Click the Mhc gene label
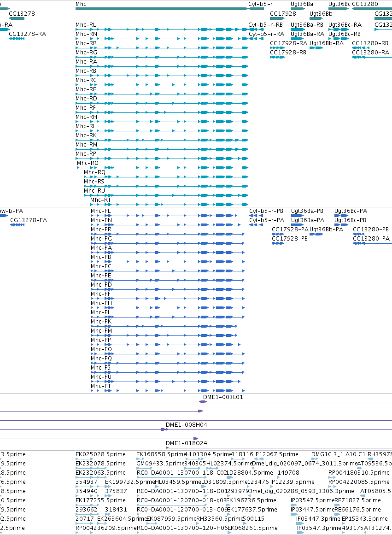 coord(81,4)
